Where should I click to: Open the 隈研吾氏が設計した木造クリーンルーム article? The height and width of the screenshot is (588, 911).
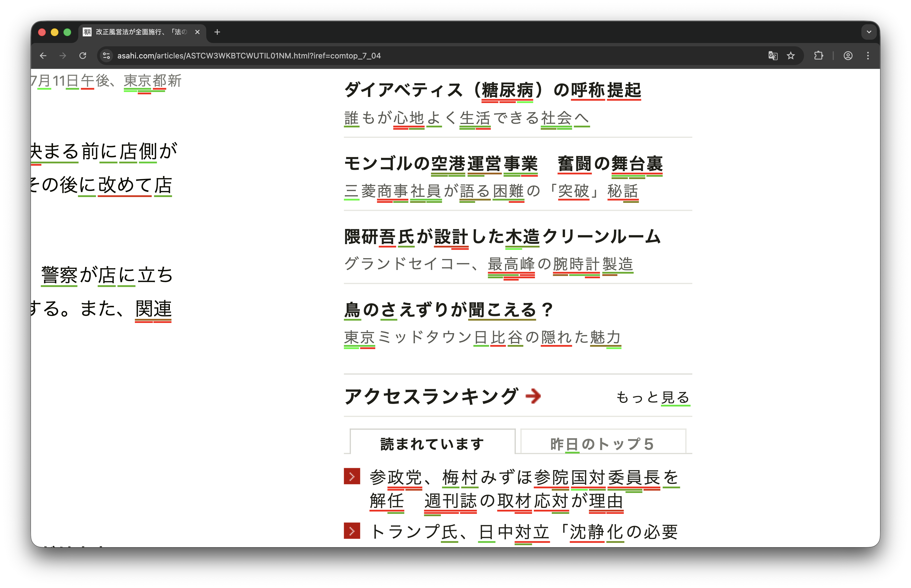(x=502, y=237)
